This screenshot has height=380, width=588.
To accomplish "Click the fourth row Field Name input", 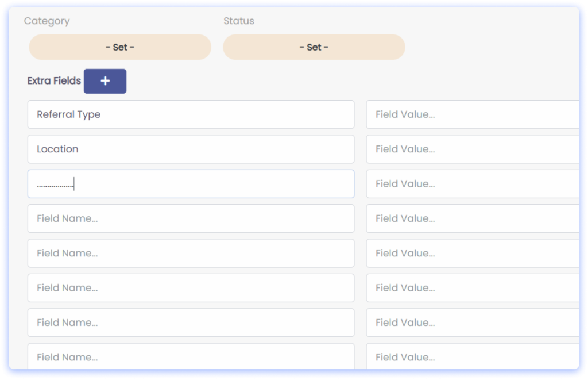I will [x=191, y=218].
